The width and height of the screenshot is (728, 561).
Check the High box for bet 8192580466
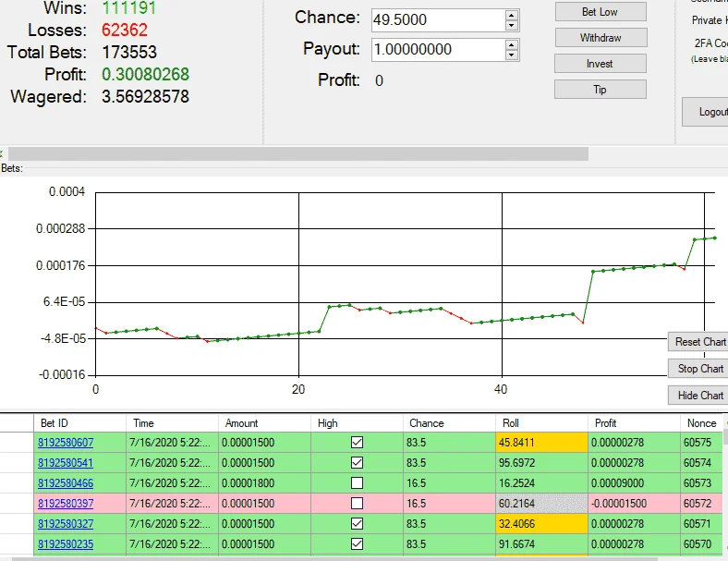357,483
